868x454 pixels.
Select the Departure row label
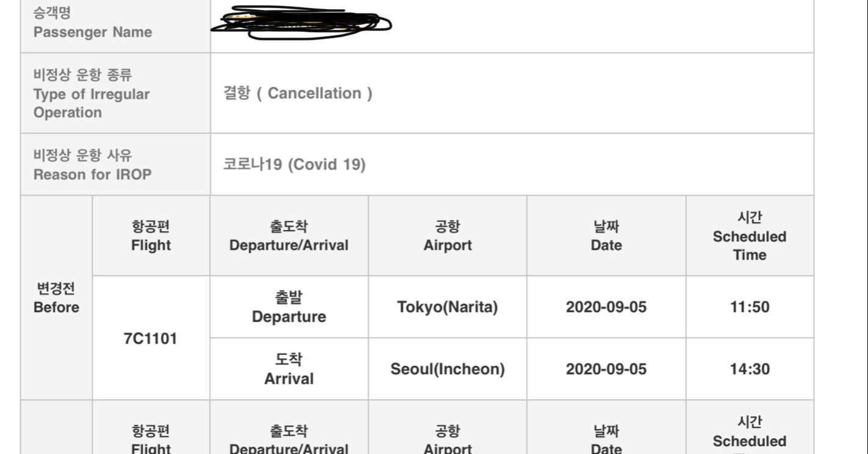point(289,307)
